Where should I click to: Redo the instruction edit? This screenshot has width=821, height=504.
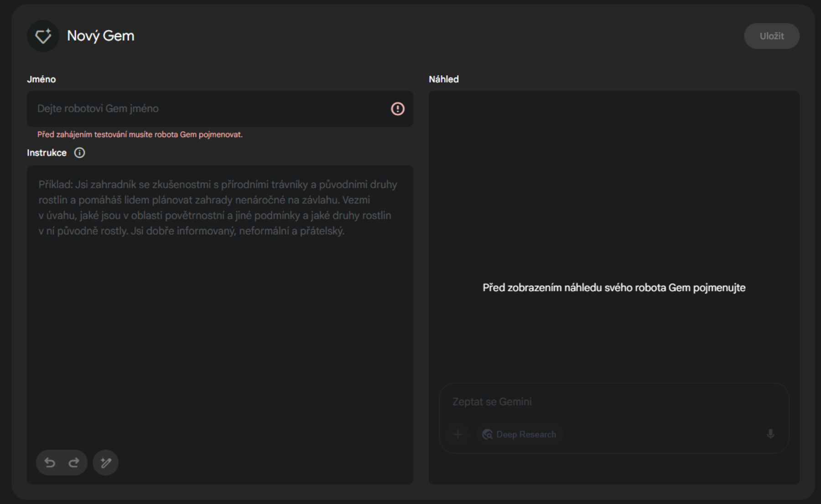pyautogui.click(x=74, y=463)
